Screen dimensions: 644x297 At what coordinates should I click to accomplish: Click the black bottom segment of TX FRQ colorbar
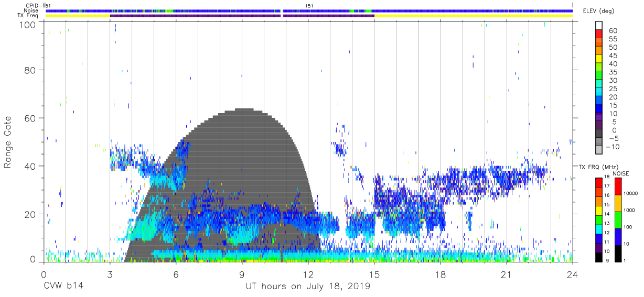click(x=598, y=256)
